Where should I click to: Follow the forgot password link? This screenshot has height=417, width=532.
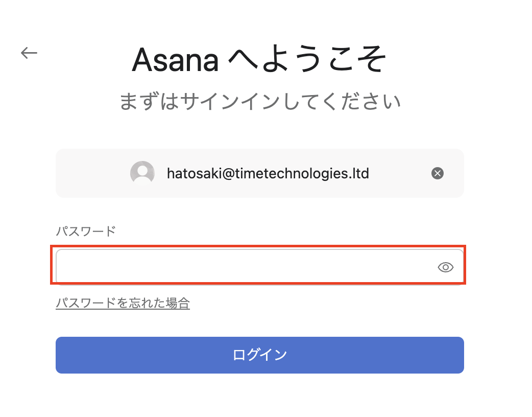[x=123, y=304]
